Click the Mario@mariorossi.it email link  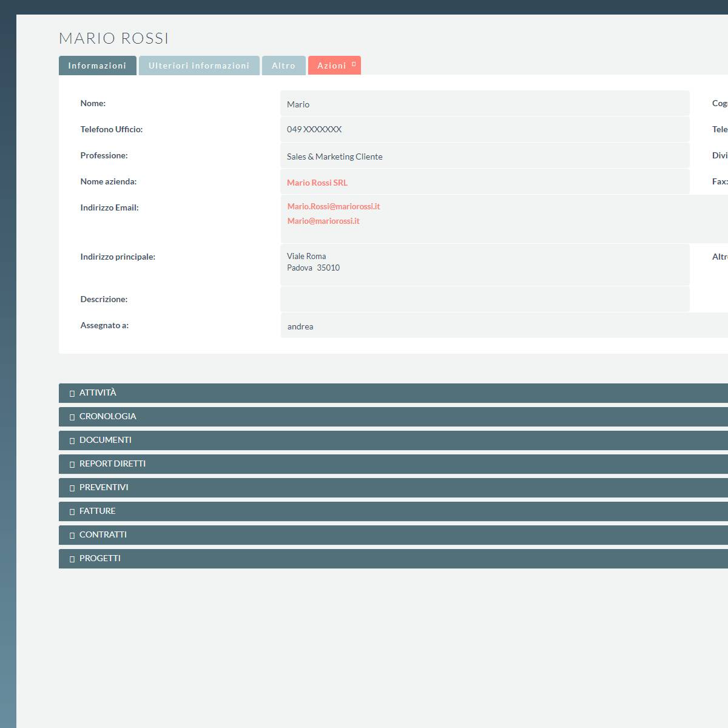[323, 221]
